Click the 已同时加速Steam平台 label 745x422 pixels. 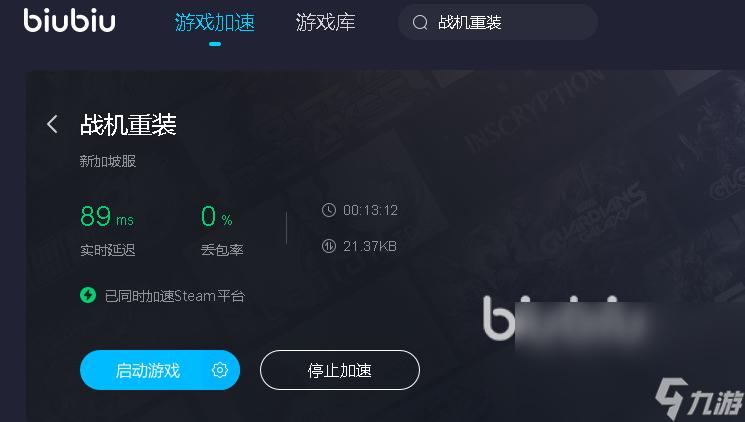point(175,296)
